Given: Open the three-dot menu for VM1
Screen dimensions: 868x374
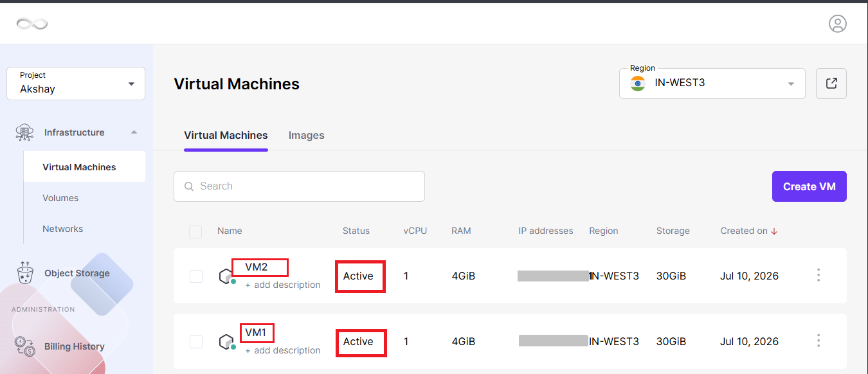Looking at the screenshot, I should click(818, 341).
